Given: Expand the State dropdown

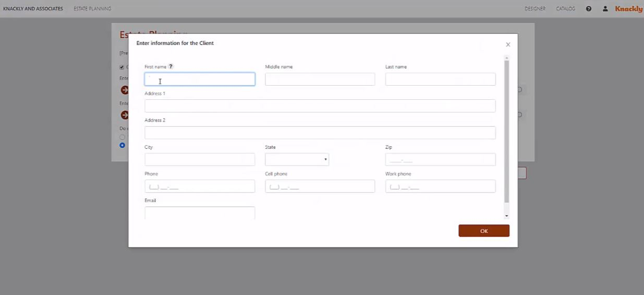Looking at the screenshot, I should click(297, 159).
